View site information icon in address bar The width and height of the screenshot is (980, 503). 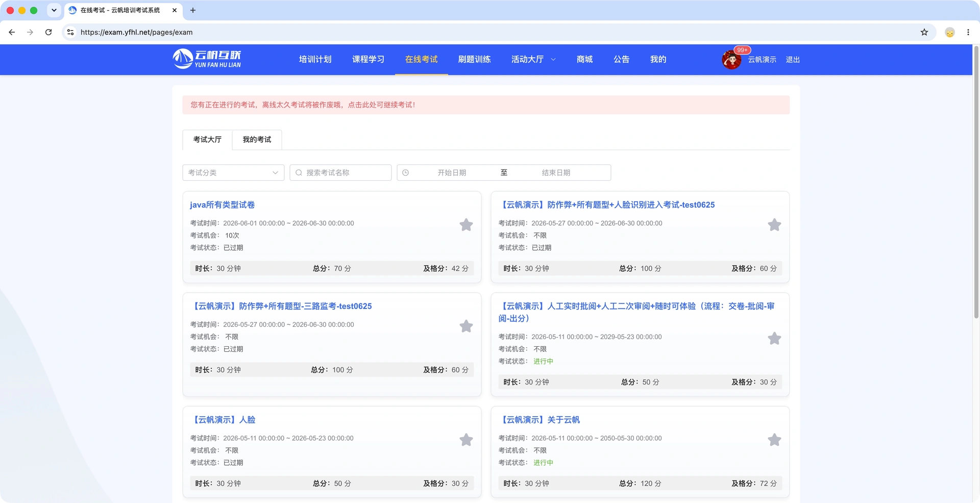[x=70, y=32]
